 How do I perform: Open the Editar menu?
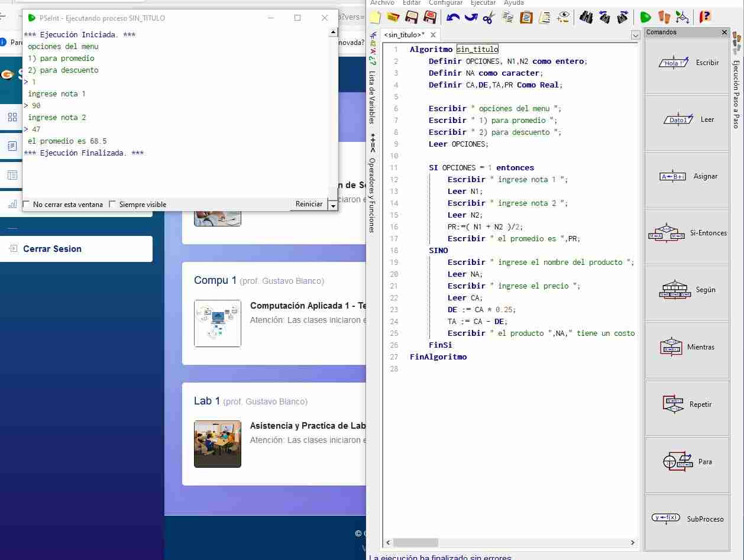point(412,3)
